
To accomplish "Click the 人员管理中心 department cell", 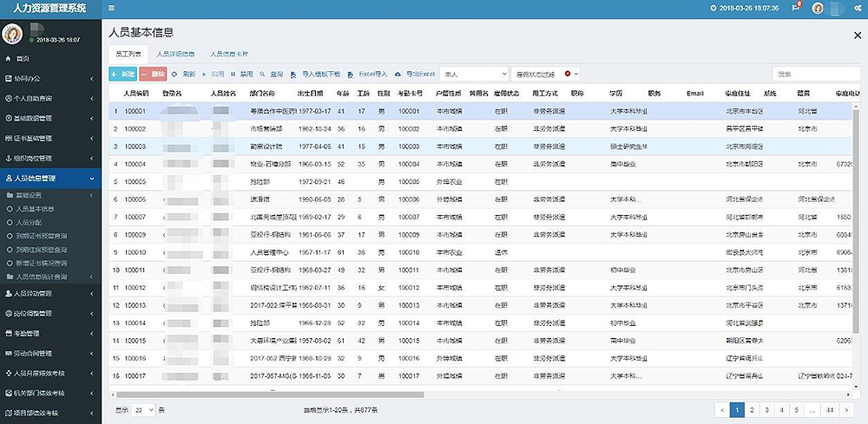I will 270,252.
